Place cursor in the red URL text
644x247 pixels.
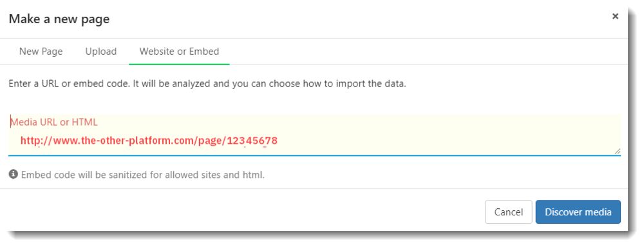[x=149, y=141]
